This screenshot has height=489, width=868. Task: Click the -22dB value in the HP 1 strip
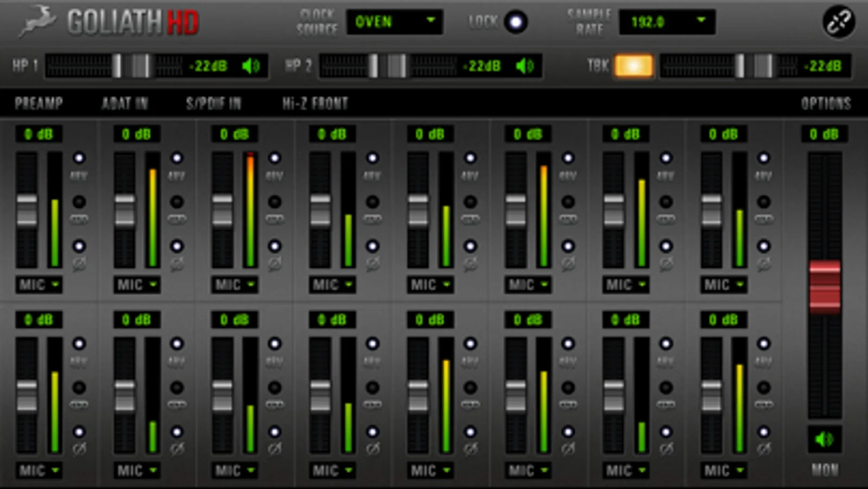click(x=209, y=66)
